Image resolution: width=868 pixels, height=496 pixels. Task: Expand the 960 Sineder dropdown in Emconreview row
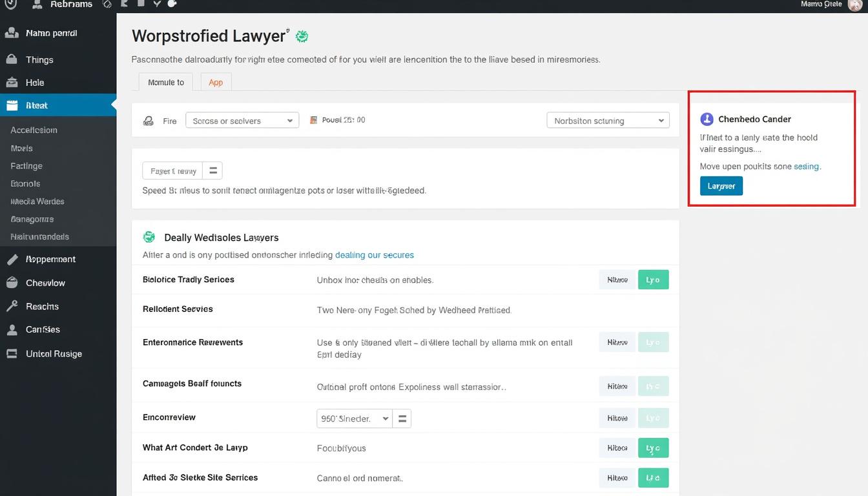[353, 418]
